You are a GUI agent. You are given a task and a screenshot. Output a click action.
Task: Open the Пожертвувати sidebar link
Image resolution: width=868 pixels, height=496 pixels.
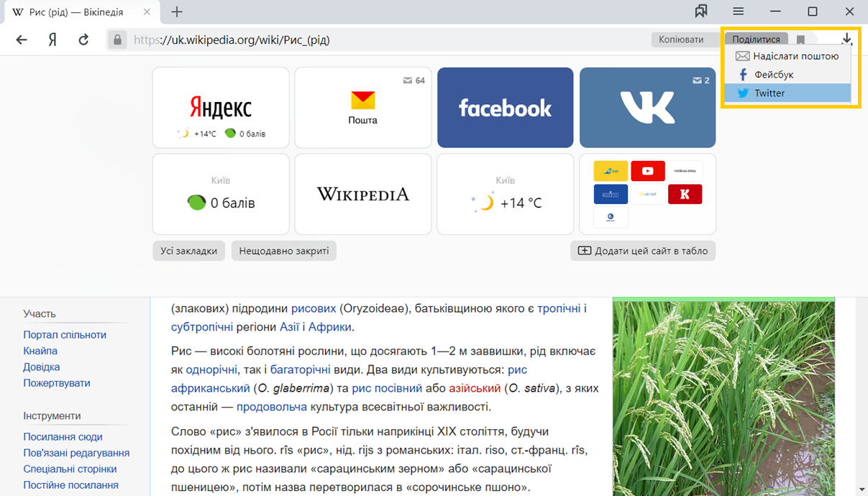click(x=57, y=383)
